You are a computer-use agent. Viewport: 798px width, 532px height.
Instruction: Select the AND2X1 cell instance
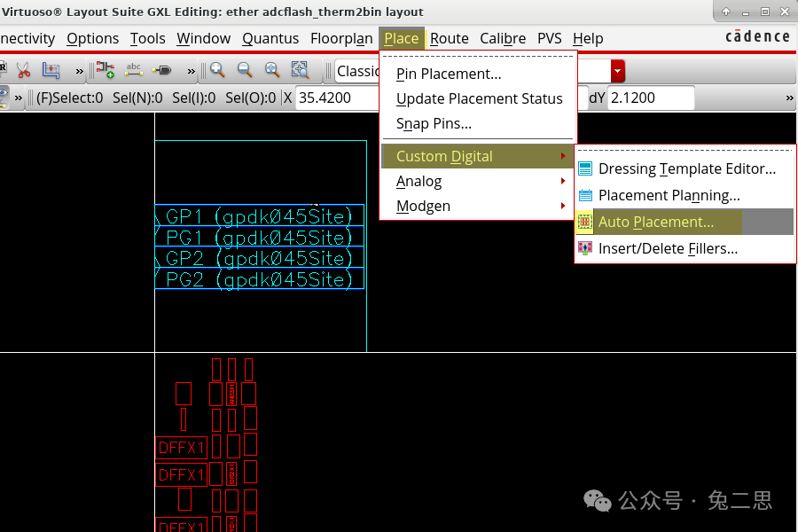coord(231,394)
